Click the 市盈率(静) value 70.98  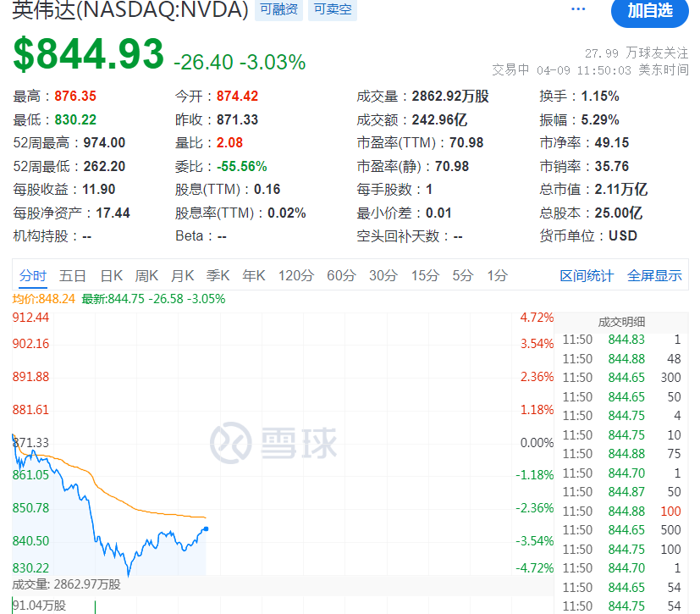[452, 167]
